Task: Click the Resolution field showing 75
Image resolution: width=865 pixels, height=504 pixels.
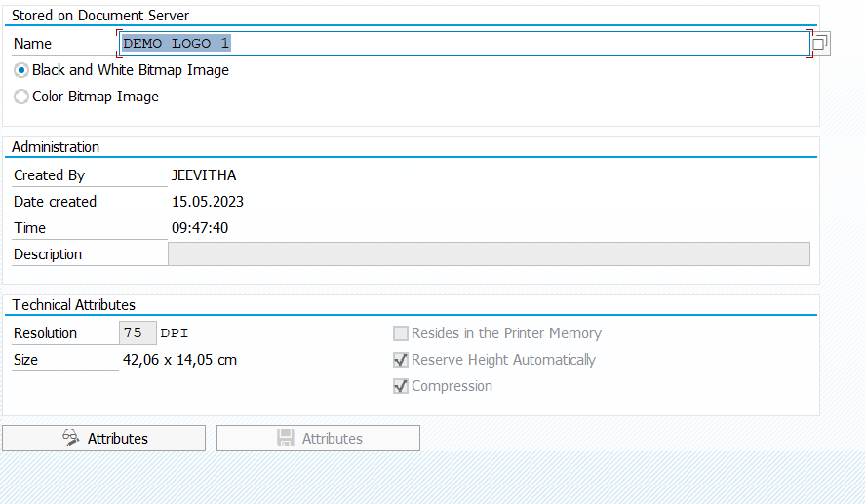Action: 137,333
